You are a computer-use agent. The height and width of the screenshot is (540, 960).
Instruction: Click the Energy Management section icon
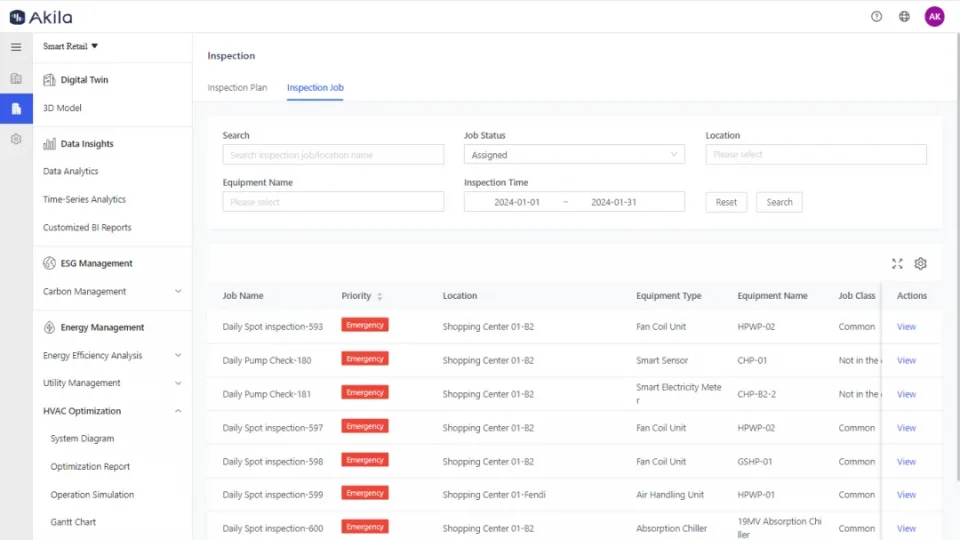pyautogui.click(x=49, y=328)
